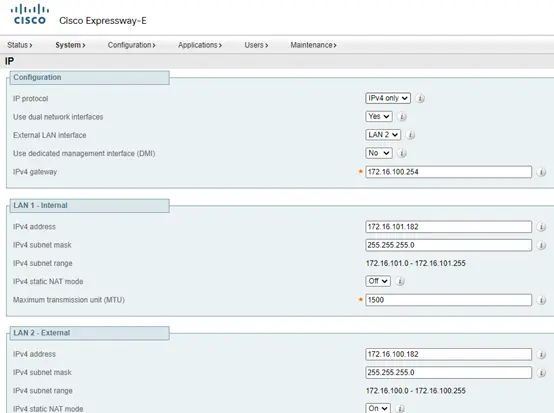Select the External LAN interface dropdown
This screenshot has height=413, width=554.
pyautogui.click(x=383, y=135)
